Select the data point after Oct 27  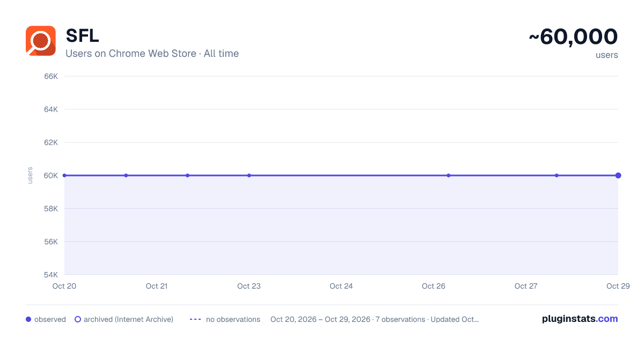click(x=557, y=175)
